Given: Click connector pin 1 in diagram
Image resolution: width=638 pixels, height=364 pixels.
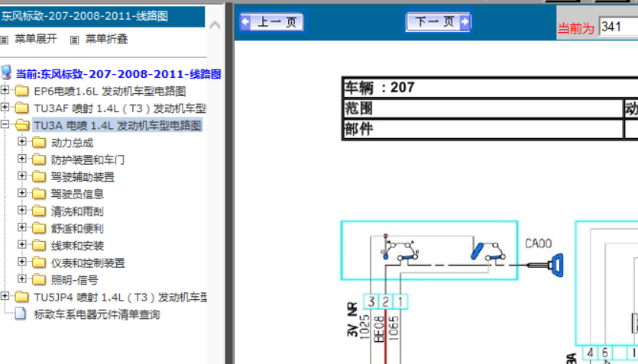Looking at the screenshot, I should tap(400, 302).
